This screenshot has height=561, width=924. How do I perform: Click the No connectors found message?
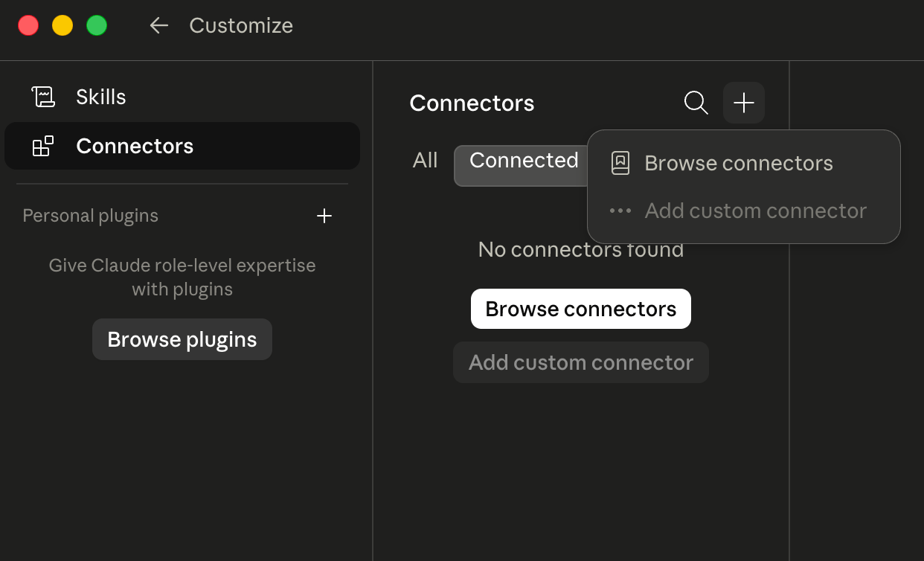(x=581, y=249)
